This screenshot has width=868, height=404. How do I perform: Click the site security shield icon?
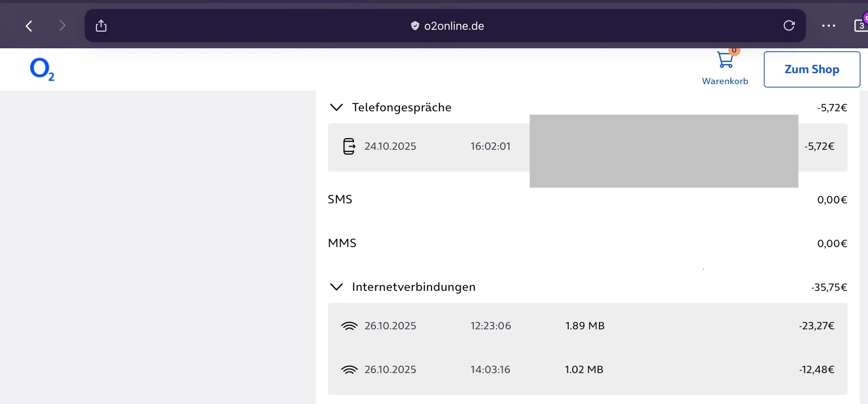(x=415, y=26)
